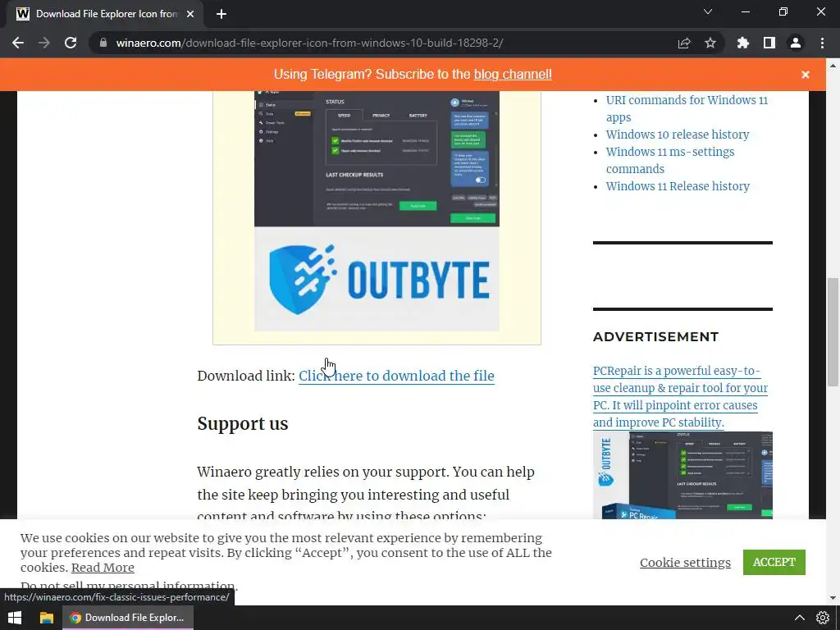840x630 pixels.
Task: Dismiss the Telegram banner with the X
Action: click(x=806, y=75)
